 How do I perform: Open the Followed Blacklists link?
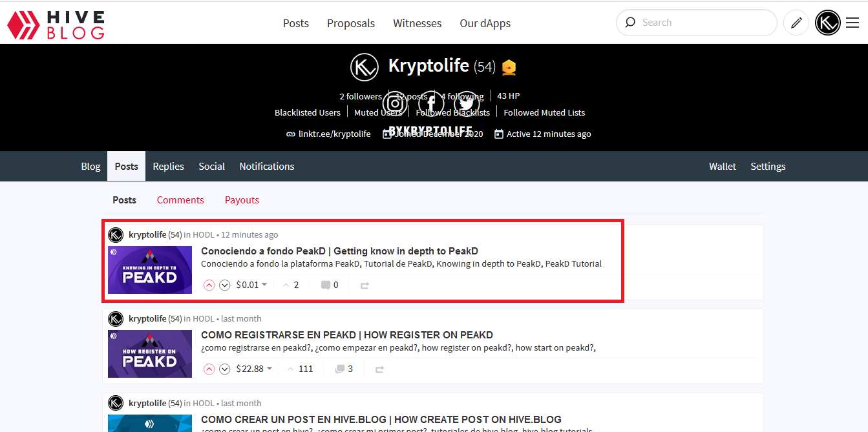(x=453, y=112)
